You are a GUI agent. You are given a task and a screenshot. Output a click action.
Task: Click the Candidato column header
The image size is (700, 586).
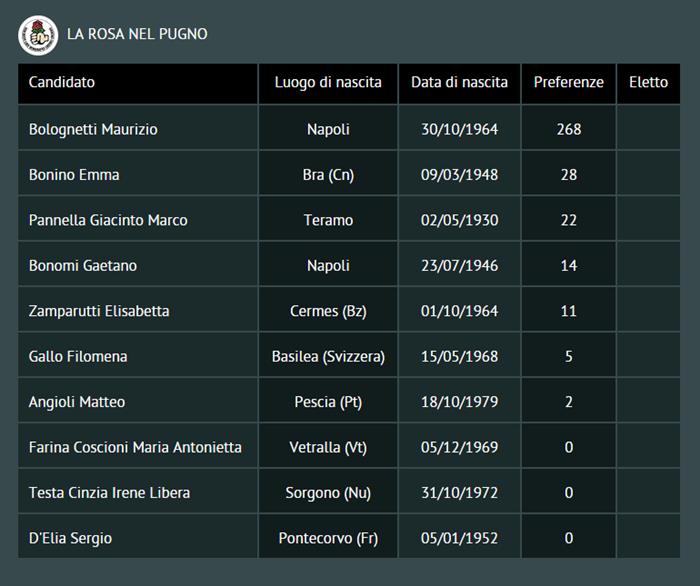click(62, 82)
